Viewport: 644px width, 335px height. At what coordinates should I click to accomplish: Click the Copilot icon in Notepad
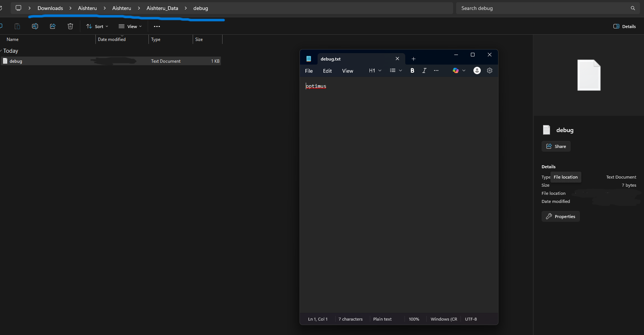point(456,70)
